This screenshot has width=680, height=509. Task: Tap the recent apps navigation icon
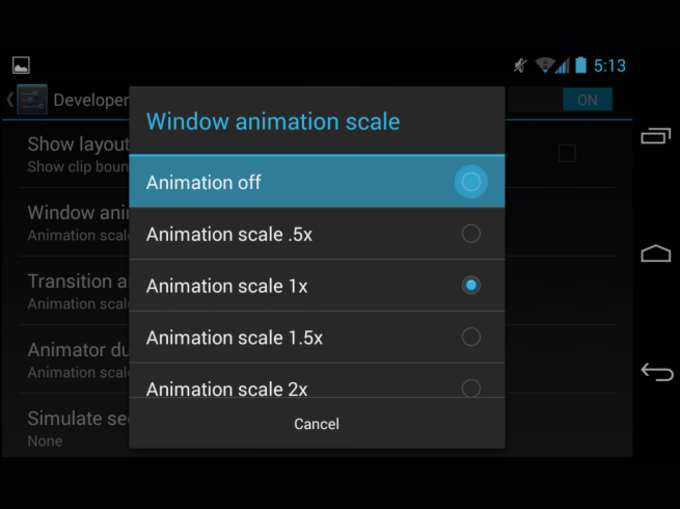pyautogui.click(x=656, y=136)
